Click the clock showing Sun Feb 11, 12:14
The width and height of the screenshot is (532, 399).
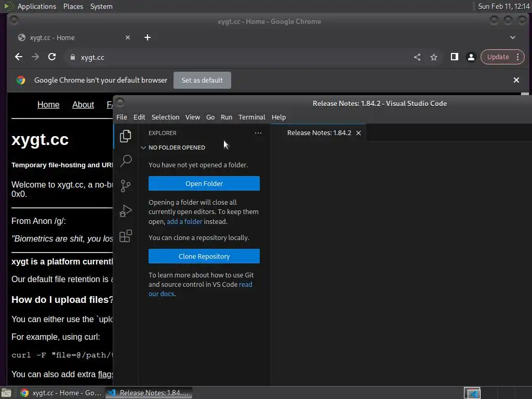click(503, 6)
